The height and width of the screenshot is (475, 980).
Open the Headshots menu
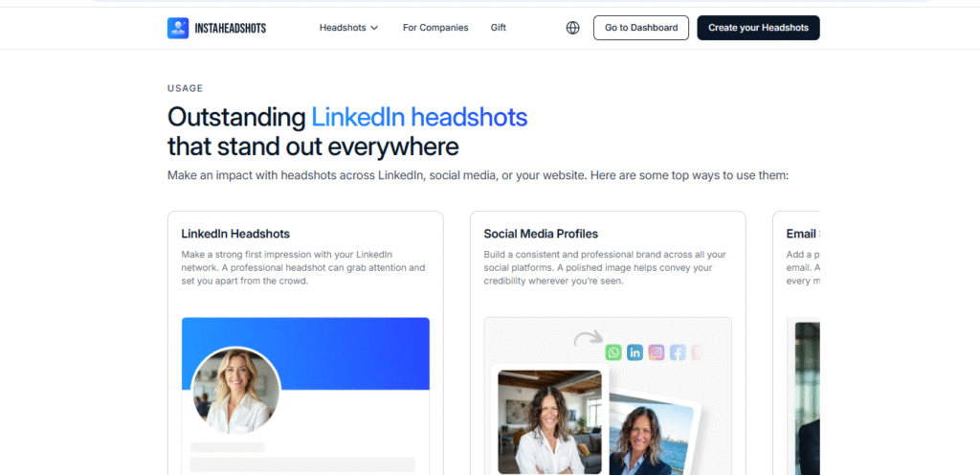pos(348,28)
